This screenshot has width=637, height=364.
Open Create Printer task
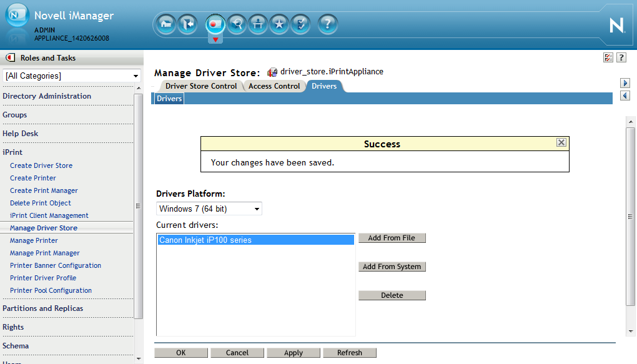click(x=33, y=179)
